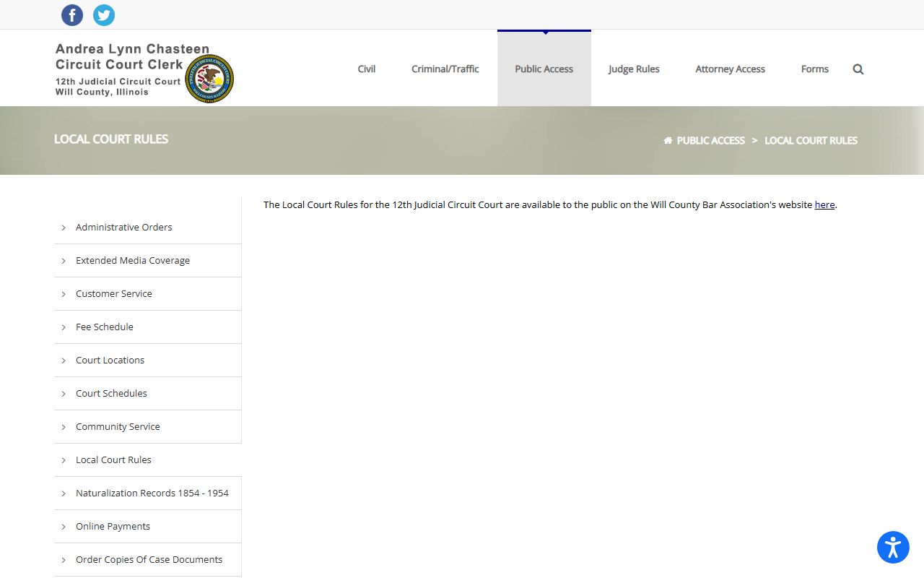View the Fee Schedule page
This screenshot has height=578, width=924.
pos(105,327)
